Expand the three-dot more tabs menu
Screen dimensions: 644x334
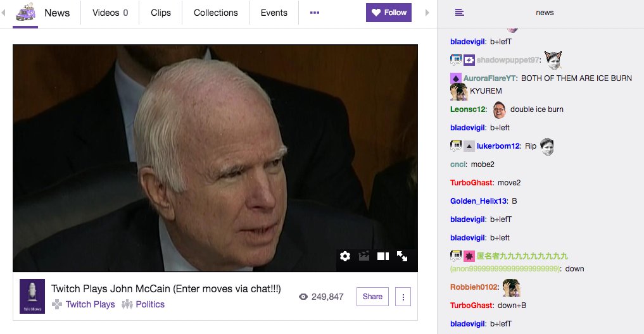[315, 13]
